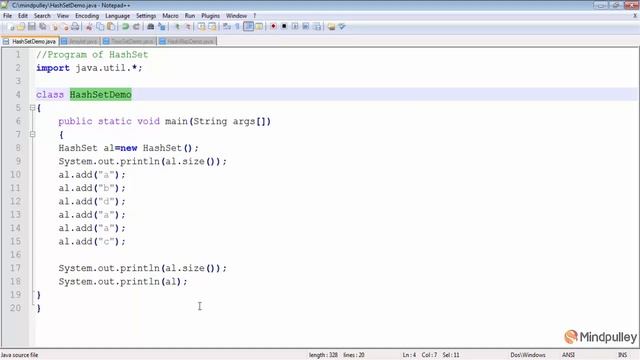
Task: Click the al.add("d"); line
Action: (92, 201)
